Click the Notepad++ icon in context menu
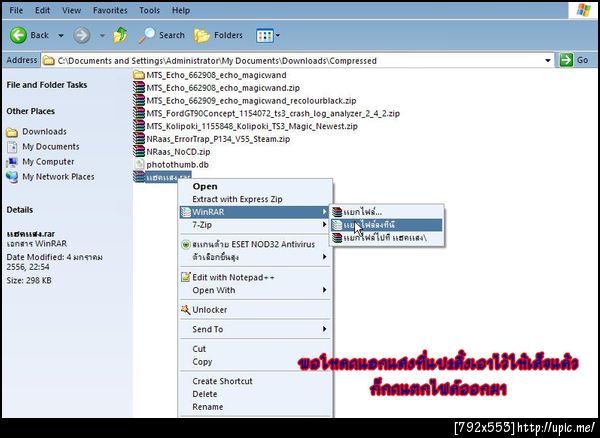Screen dimensions: 600x438 (186, 277)
